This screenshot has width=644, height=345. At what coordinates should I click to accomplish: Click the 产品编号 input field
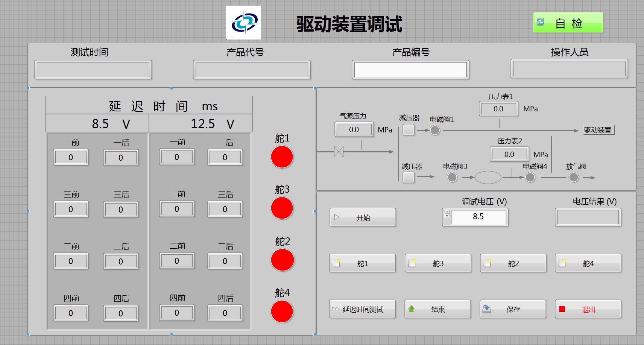pos(410,70)
